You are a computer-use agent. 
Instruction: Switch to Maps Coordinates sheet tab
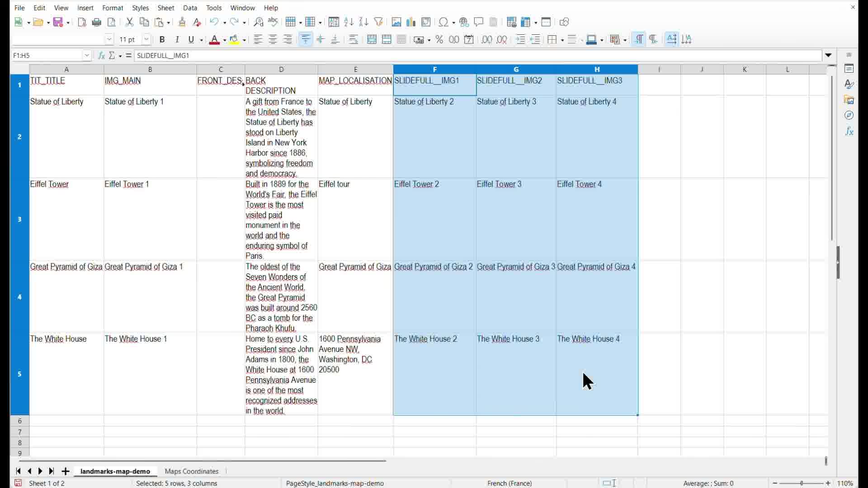[x=192, y=471]
